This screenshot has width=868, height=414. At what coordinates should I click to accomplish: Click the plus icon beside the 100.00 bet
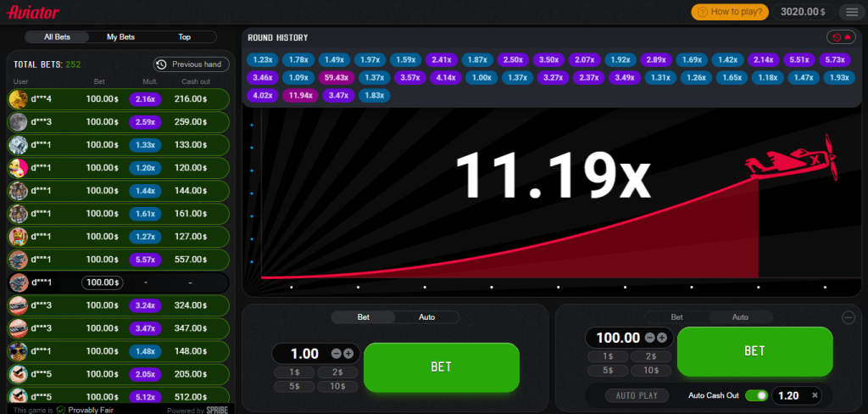tap(661, 338)
